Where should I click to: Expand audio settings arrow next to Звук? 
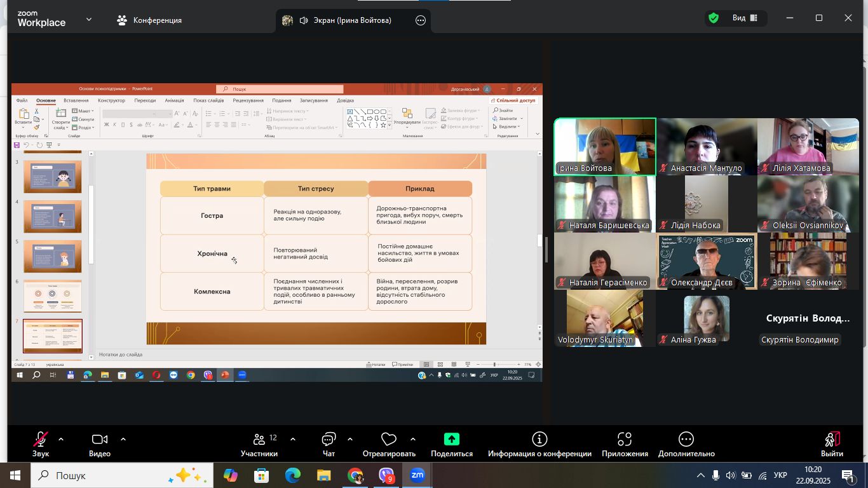click(61, 439)
